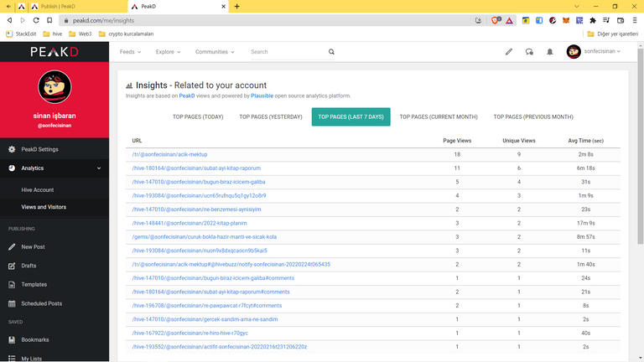The width and height of the screenshot is (644, 362).
Task: Switch to the Publish | PeakD browser tab
Action: pos(77,6)
